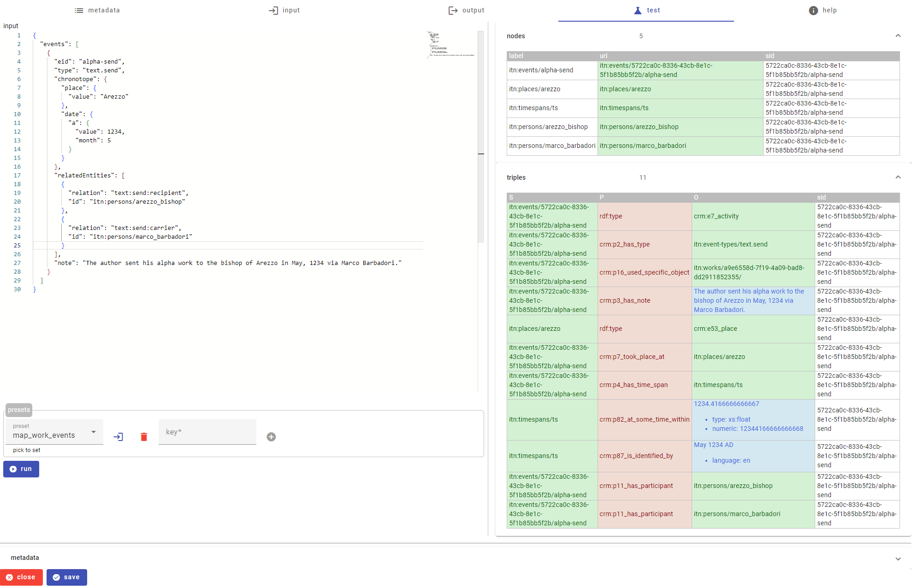This screenshot has height=588, width=912.
Task: Select node label itn:persons/arezzo_bishop
Action: click(549, 127)
